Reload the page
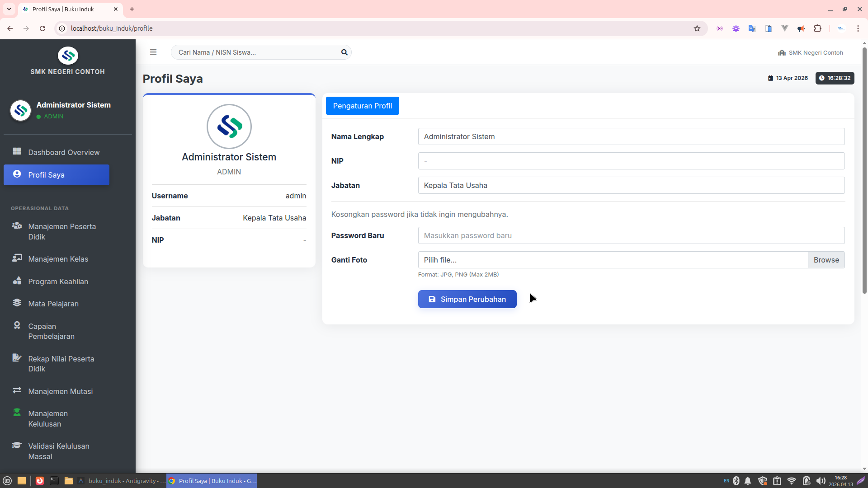Image resolution: width=868 pixels, height=488 pixels. pyautogui.click(x=42, y=28)
